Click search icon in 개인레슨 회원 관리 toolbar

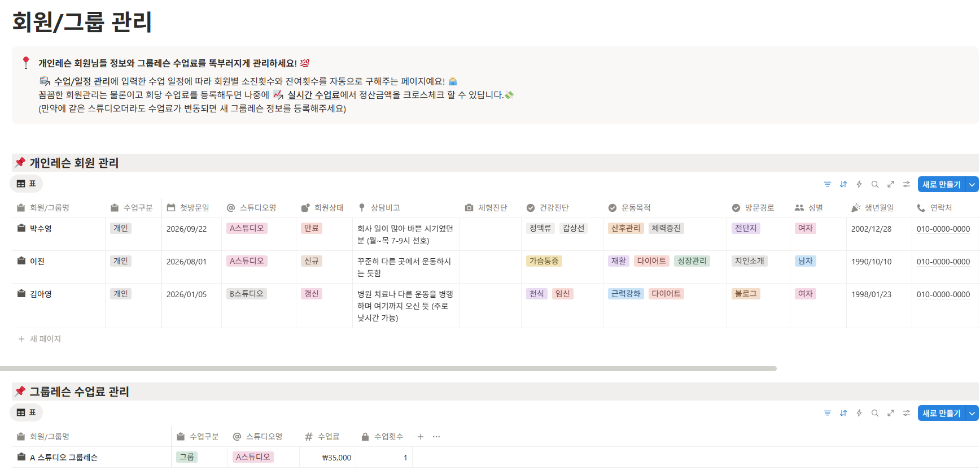tap(875, 184)
